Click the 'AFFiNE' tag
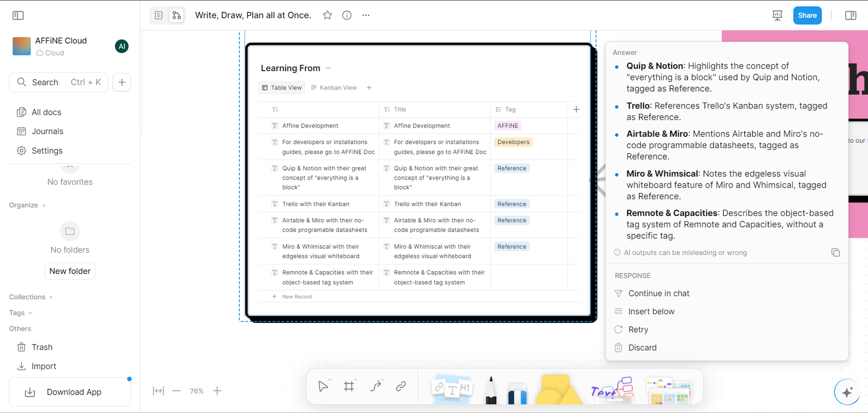868x413 pixels. [508, 126]
